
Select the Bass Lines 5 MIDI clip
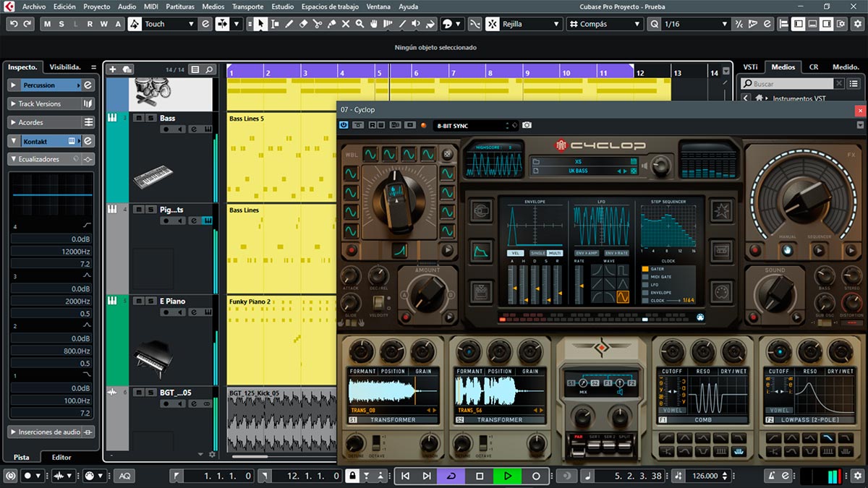point(281,157)
